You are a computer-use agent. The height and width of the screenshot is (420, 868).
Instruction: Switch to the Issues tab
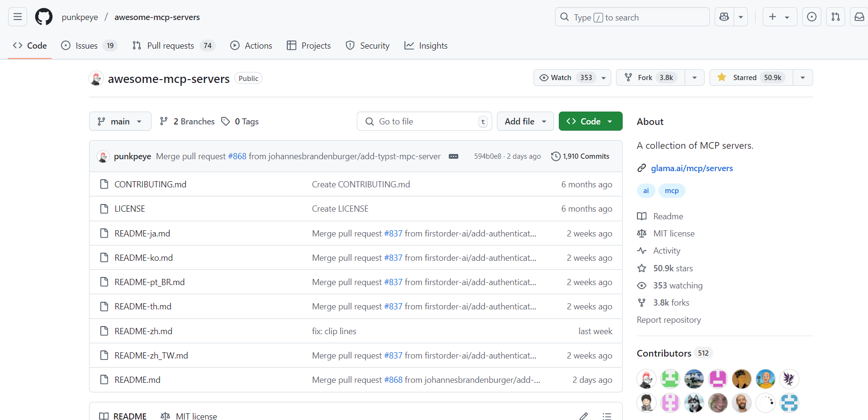click(x=89, y=46)
